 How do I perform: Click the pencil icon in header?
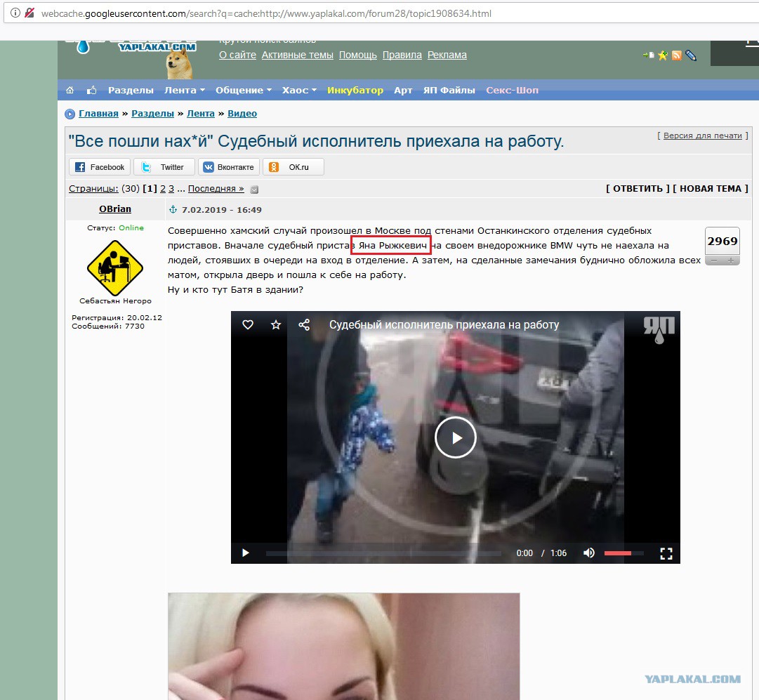[x=691, y=55]
